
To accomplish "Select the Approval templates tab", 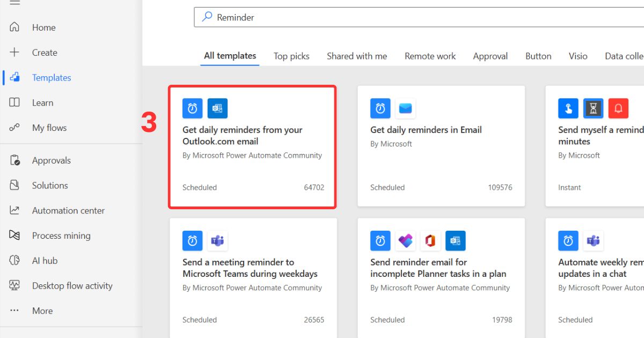I will point(490,56).
